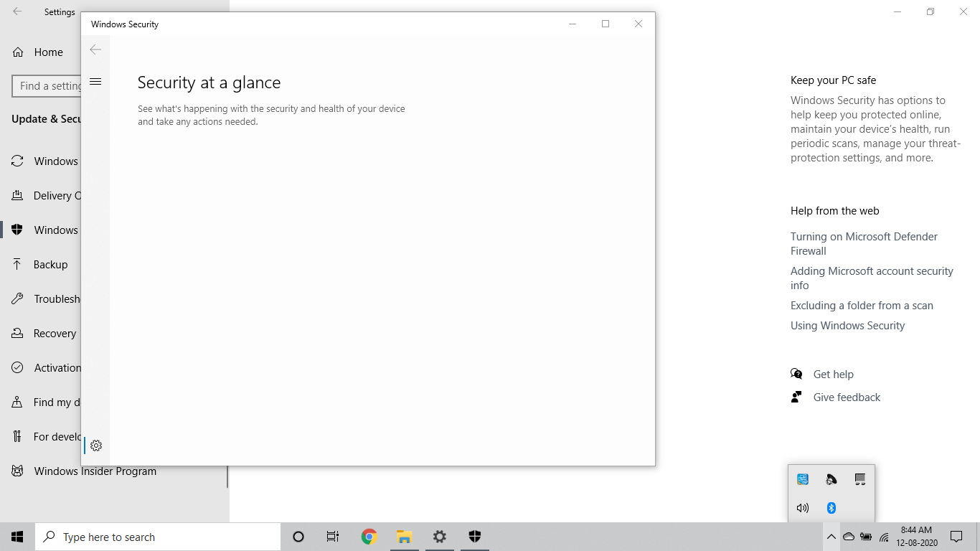This screenshot has width=980, height=551.
Task: Select Windows Security in Settings sidebar
Action: [x=40, y=230]
